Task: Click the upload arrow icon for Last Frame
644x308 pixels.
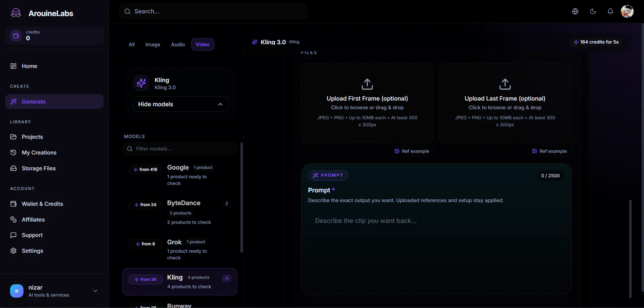Action: 505,84
